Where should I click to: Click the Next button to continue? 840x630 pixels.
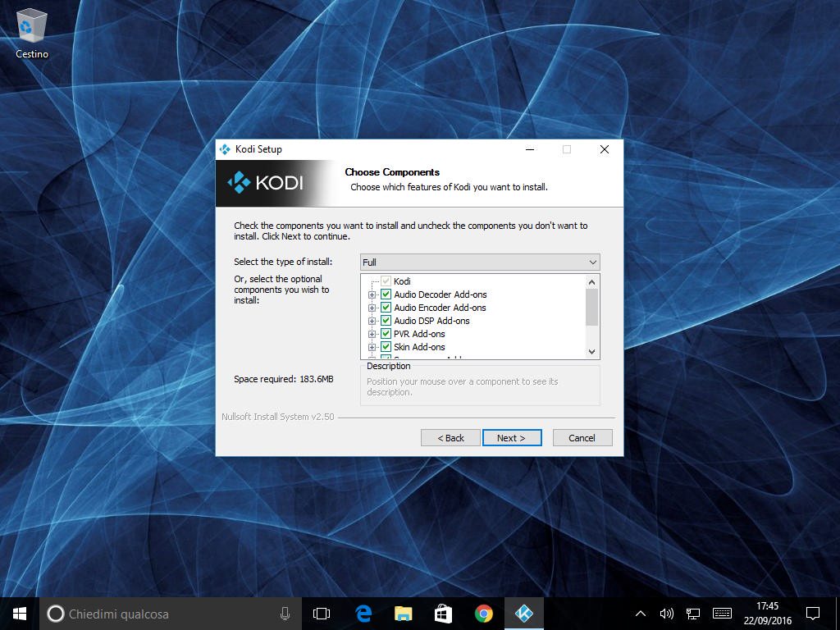click(511, 438)
